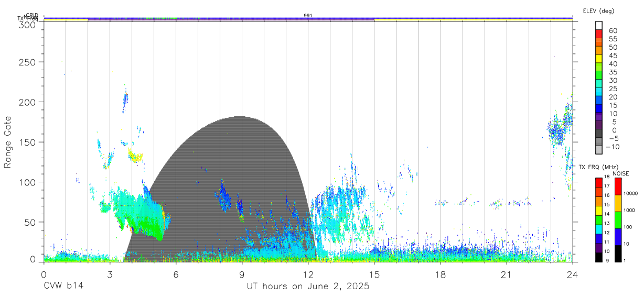Click x-axis tick label '6'
Screen dimensions: 644x297
176,274
